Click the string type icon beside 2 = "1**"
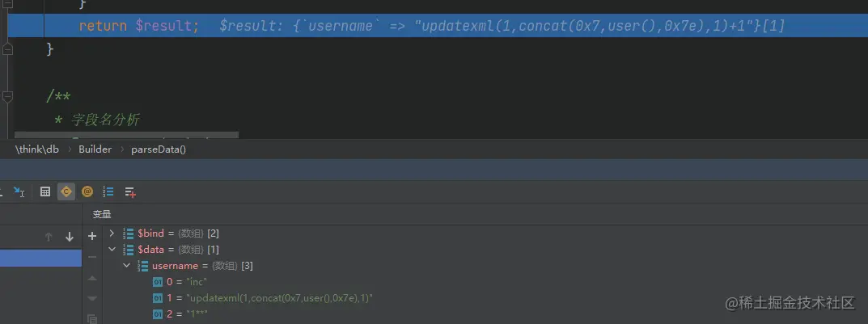Image resolution: width=868 pixels, height=324 pixels. (158, 314)
